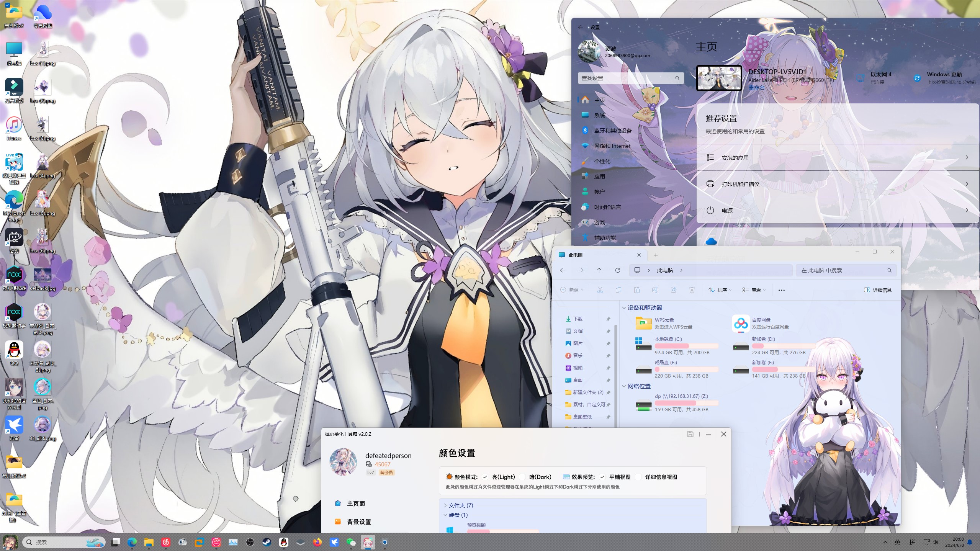Click the refresh icon in File Explorer
The image size is (980, 551).
[617, 270]
